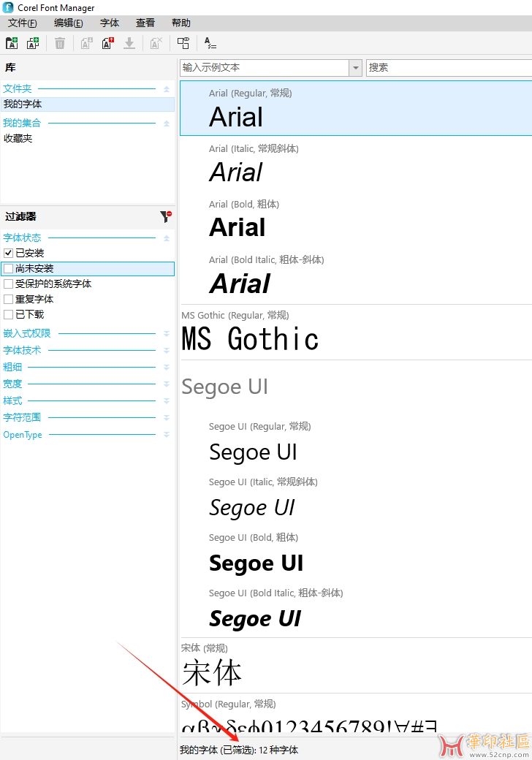Expand the 嵌入式权限 filter section

[166, 334]
